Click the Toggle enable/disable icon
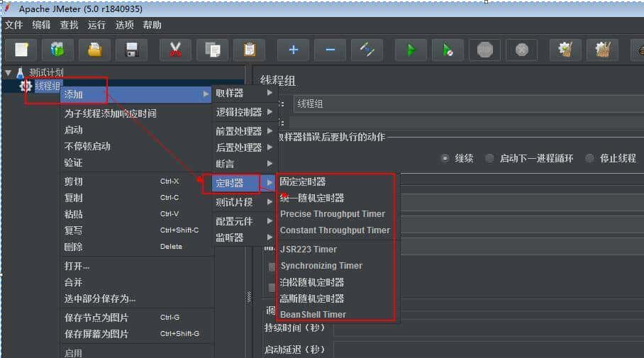The width and height of the screenshot is (644, 358). [367, 50]
